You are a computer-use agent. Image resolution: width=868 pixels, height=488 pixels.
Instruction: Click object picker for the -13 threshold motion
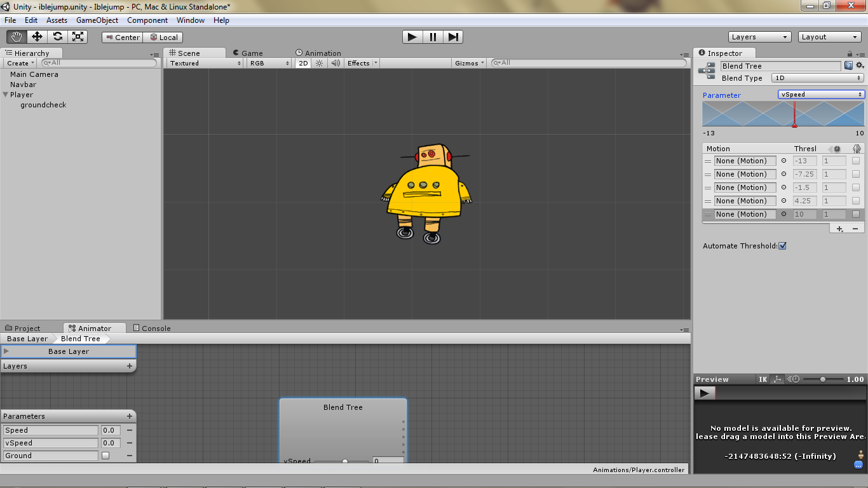click(x=783, y=161)
